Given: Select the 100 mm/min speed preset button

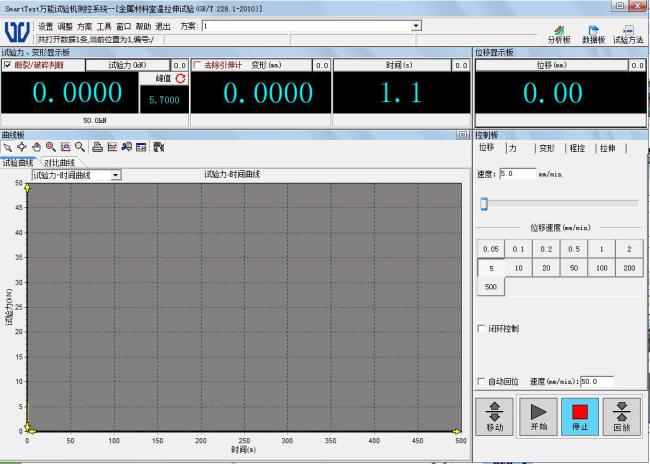Looking at the screenshot, I should point(601,268).
